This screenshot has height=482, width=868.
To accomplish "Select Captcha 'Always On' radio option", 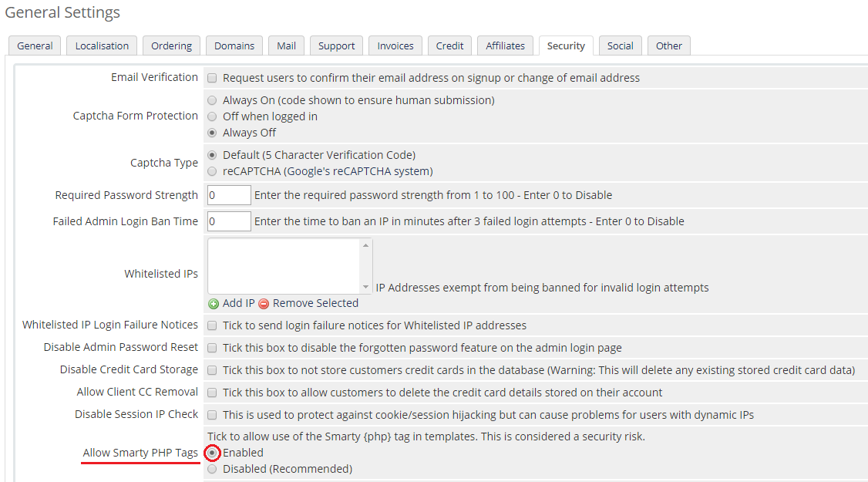I will tap(212, 100).
